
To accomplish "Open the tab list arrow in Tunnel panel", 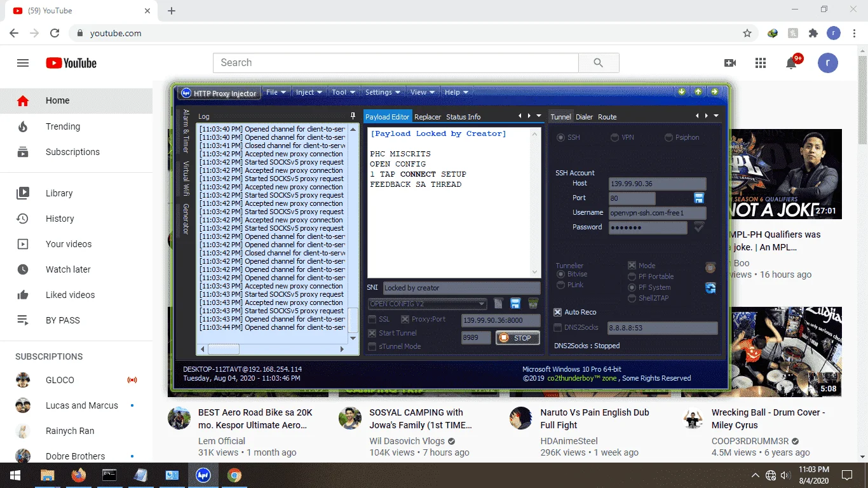I will (716, 116).
